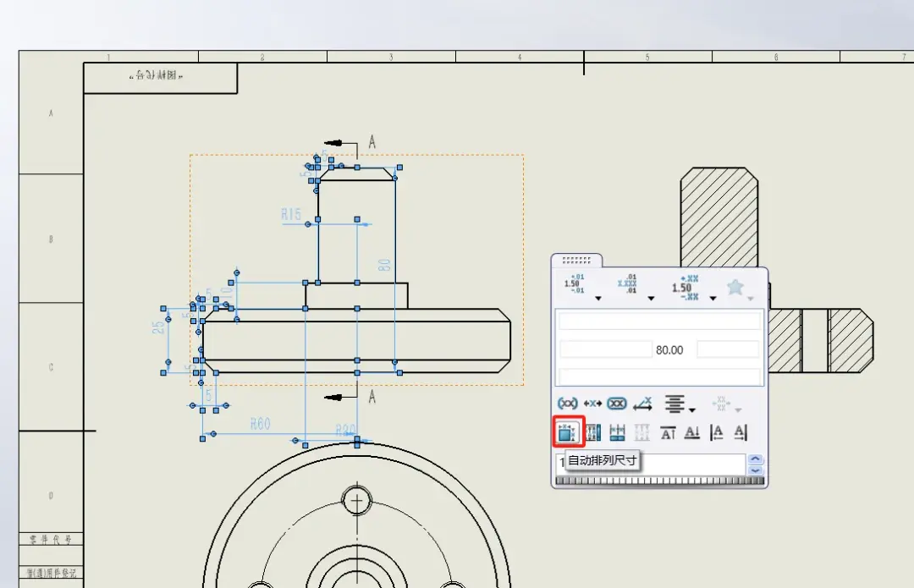
Task: Click zone row label C on the left border
Action: coord(51,367)
